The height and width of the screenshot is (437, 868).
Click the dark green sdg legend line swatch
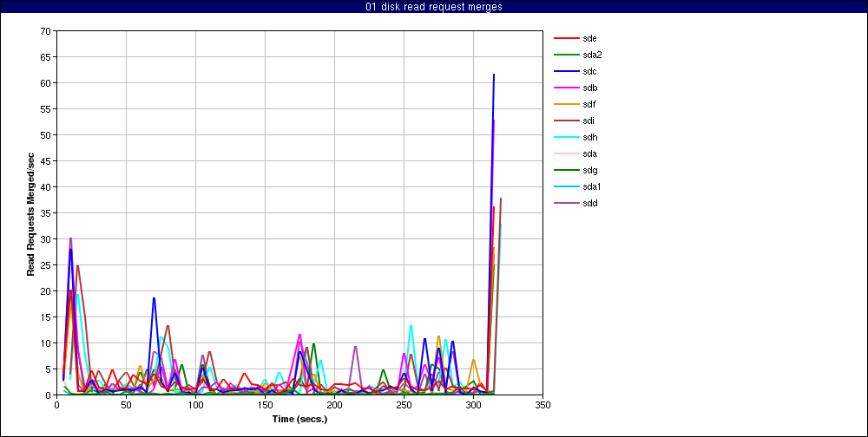tap(565, 170)
